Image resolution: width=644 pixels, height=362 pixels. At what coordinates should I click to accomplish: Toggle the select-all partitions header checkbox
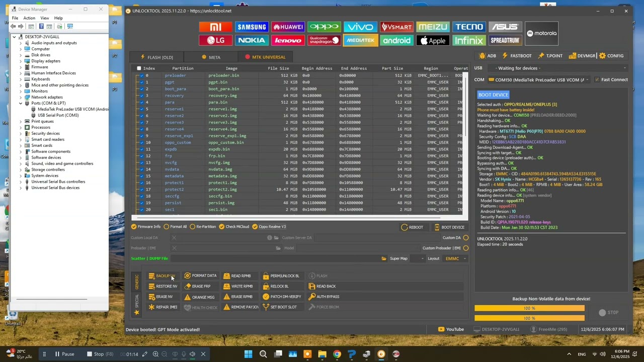tap(139, 68)
